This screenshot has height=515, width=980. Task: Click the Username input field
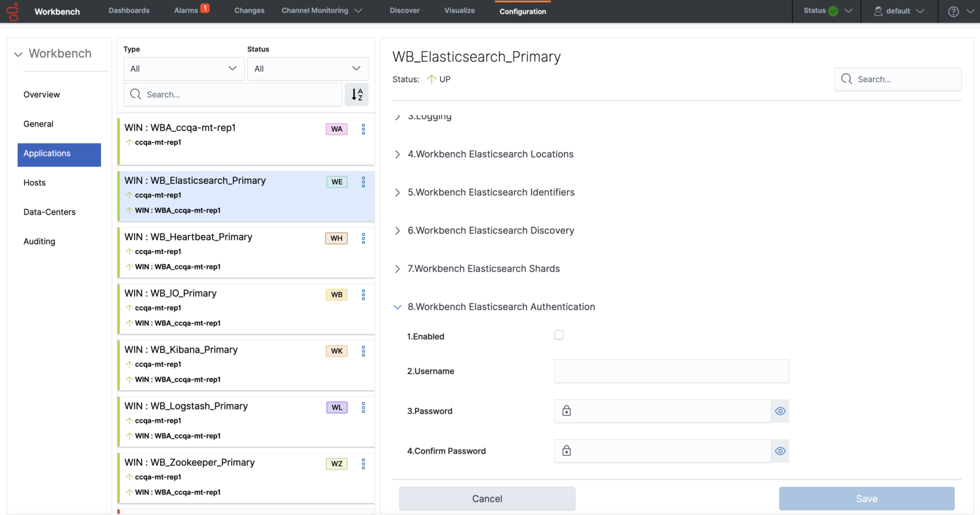tap(671, 372)
